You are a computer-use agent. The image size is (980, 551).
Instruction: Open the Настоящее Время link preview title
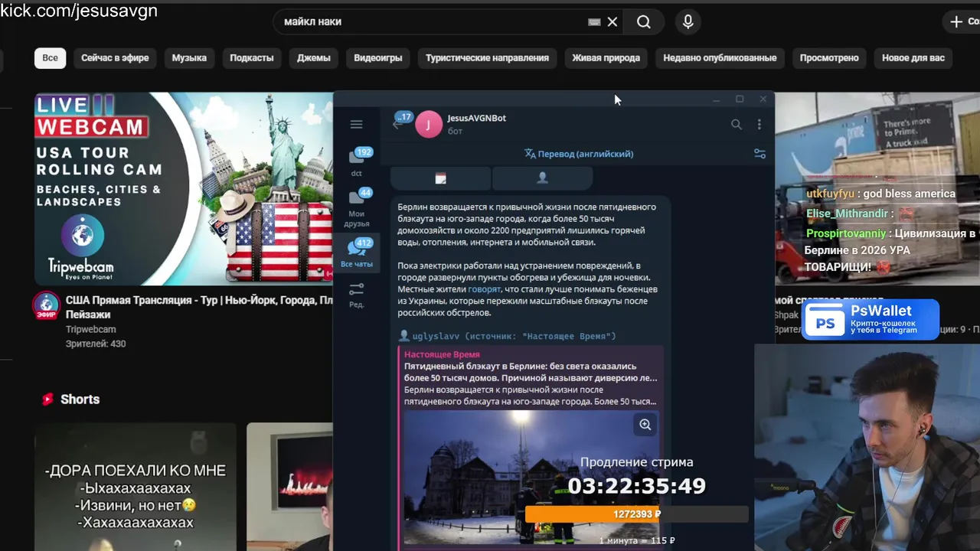point(442,354)
